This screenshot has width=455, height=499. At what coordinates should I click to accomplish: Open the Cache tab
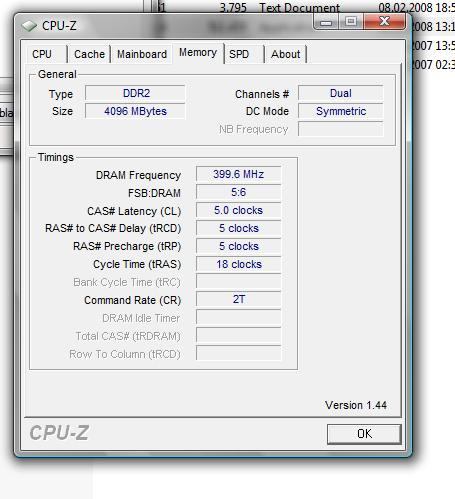point(89,54)
